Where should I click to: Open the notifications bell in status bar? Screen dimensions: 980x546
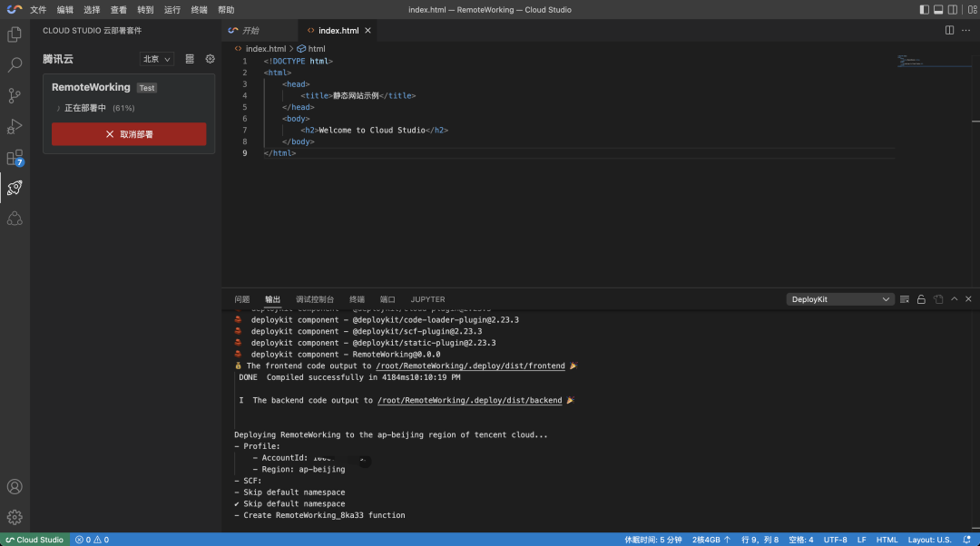pos(967,540)
